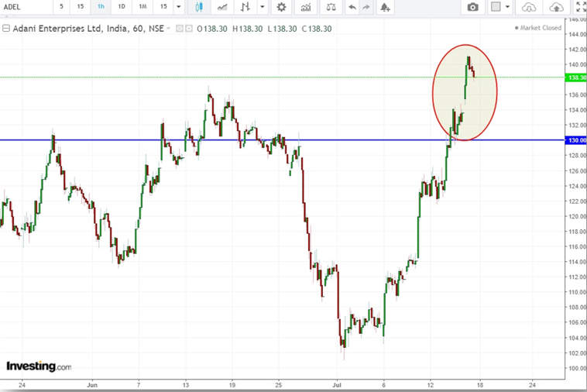Switch to the 1M interval

[x=142, y=7]
